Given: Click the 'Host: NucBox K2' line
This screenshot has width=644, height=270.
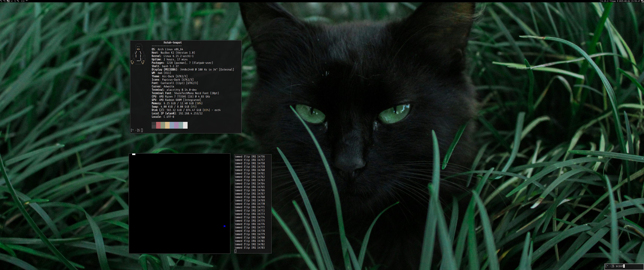Looking at the screenshot, I should (173, 53).
